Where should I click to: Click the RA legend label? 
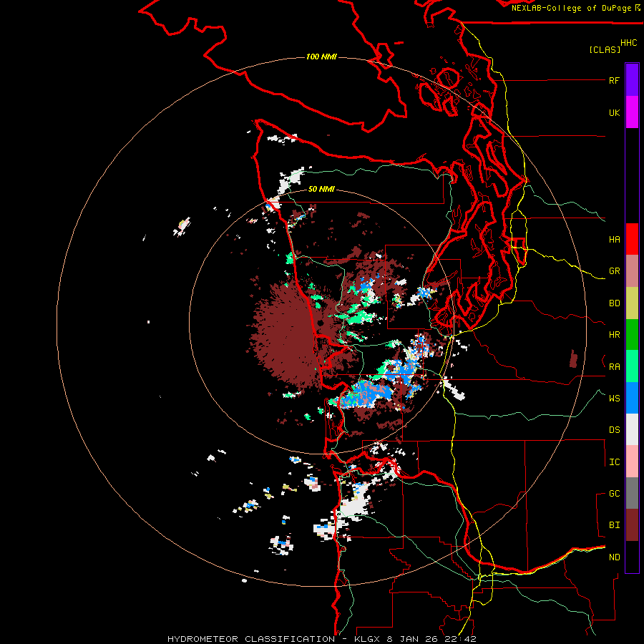pyautogui.click(x=614, y=366)
